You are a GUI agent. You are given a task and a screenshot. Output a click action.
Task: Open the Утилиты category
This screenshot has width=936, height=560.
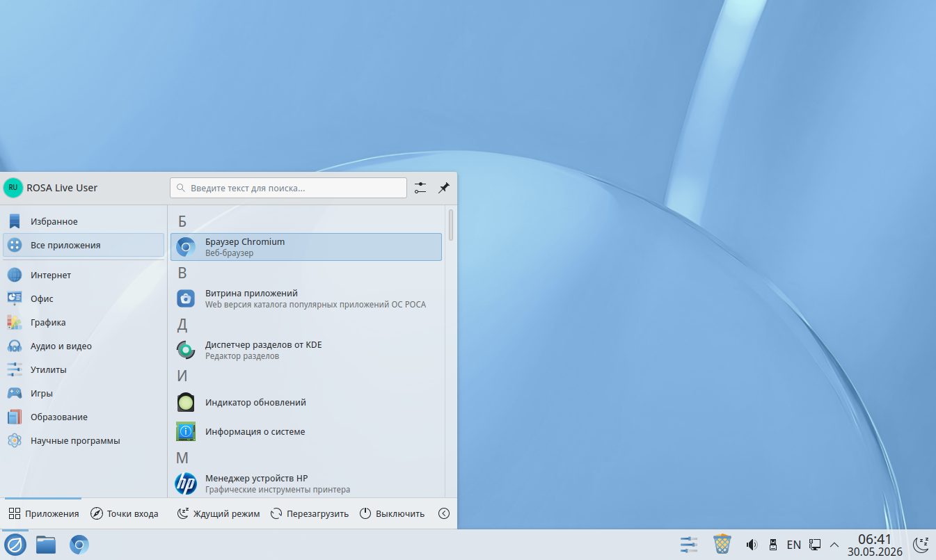84,369
